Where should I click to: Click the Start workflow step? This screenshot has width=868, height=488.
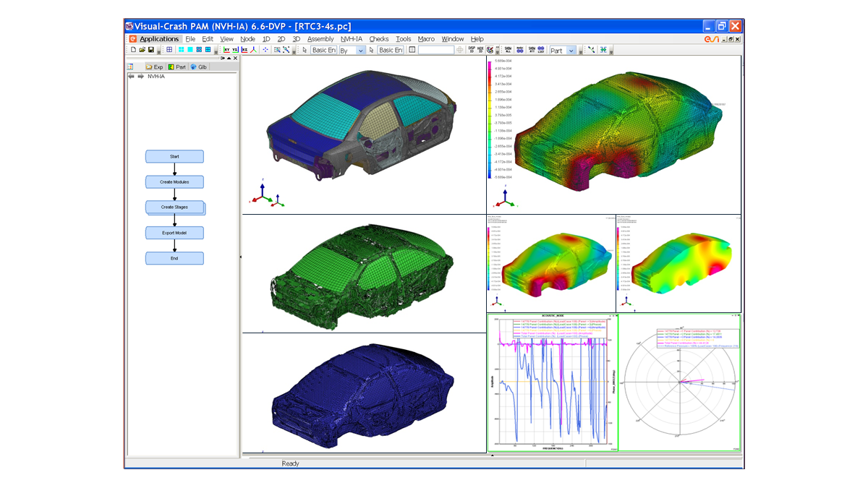[174, 156]
